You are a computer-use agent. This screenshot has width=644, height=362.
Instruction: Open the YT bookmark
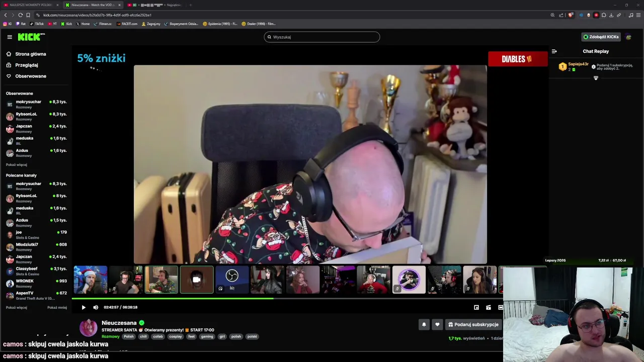[x=52, y=24]
